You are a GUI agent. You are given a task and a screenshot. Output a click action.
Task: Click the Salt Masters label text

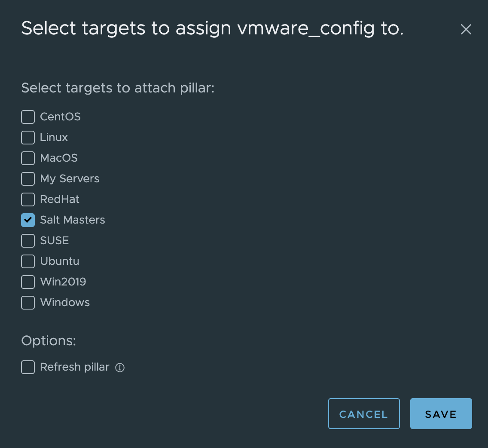pos(73,220)
